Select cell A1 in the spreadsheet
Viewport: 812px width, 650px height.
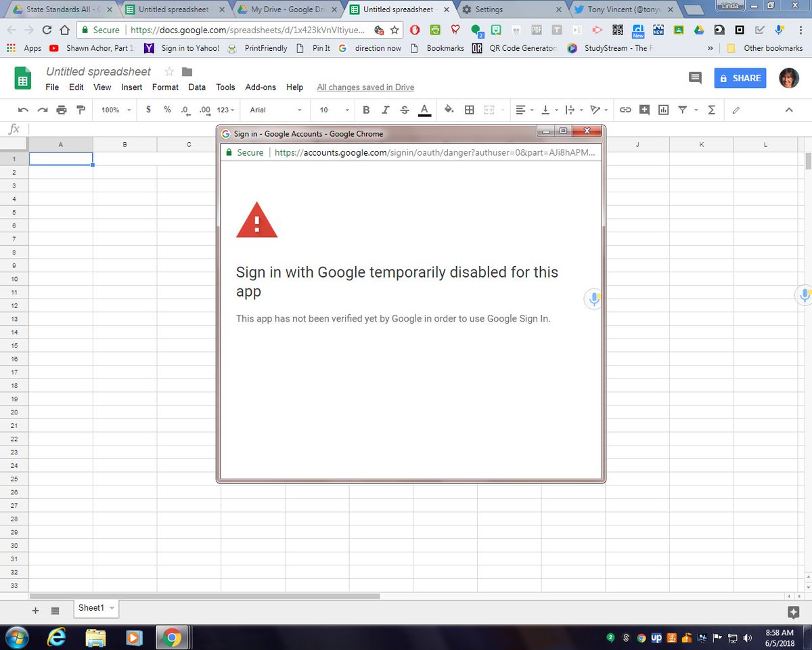[x=61, y=159]
